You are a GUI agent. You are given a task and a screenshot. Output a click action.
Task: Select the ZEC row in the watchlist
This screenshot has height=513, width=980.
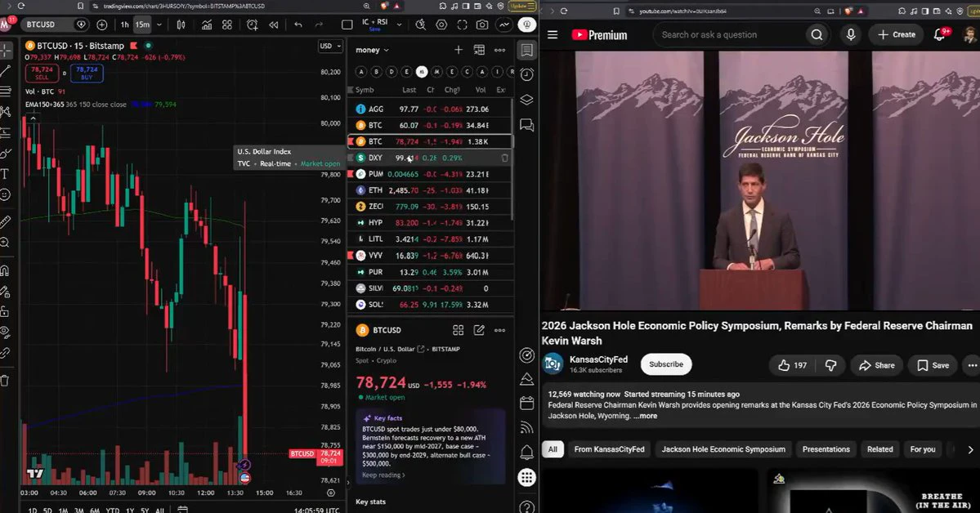430,206
